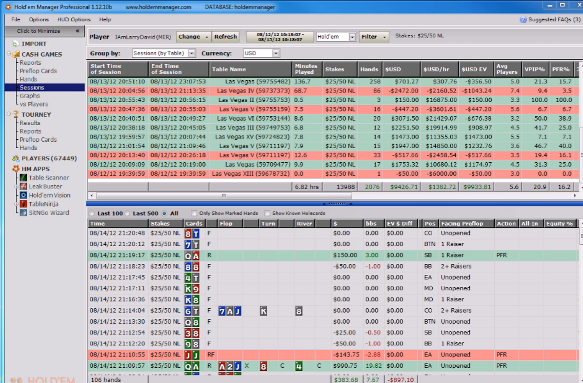Open the Change player dropdown arrow

(x=207, y=37)
